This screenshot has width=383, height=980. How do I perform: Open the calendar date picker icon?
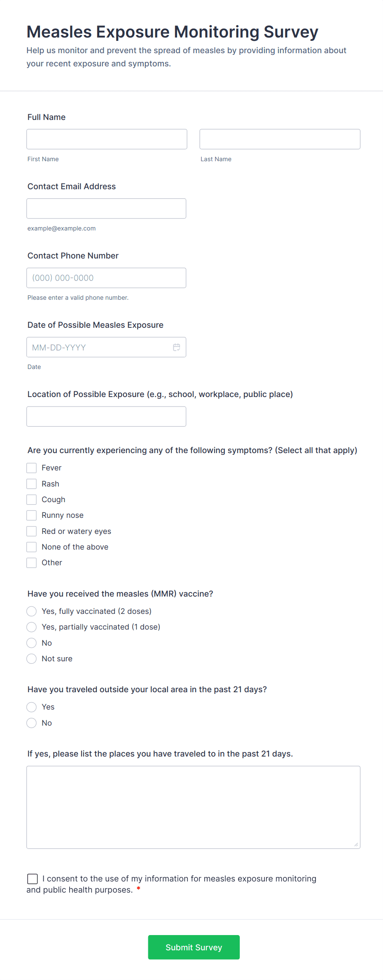click(177, 347)
